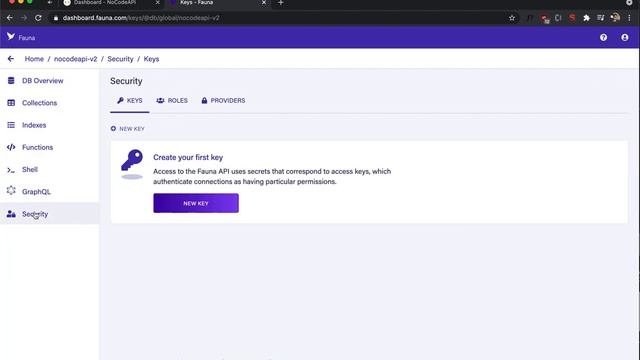Screen dimensions: 640x360
Task: Go to Home breadcrumb
Action: pos(34,59)
